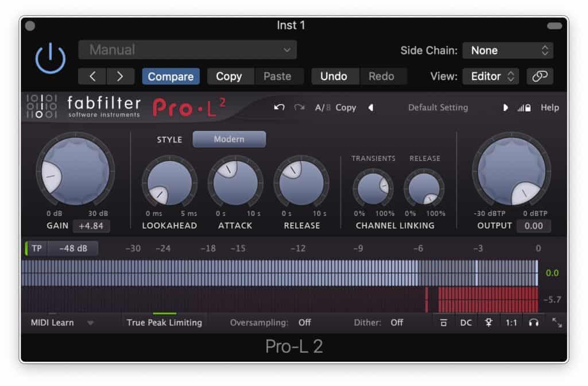Click the large Output knob
The image size is (588, 386).
[x=512, y=171]
